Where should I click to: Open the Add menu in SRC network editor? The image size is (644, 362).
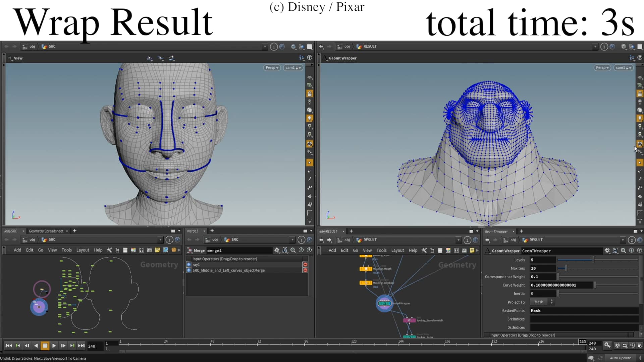[x=17, y=250]
